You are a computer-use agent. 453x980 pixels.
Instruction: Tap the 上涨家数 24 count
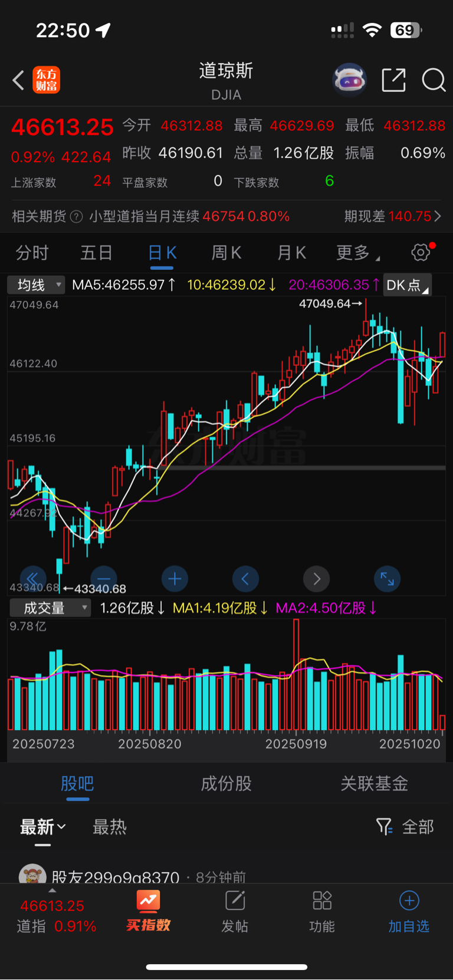(x=102, y=181)
